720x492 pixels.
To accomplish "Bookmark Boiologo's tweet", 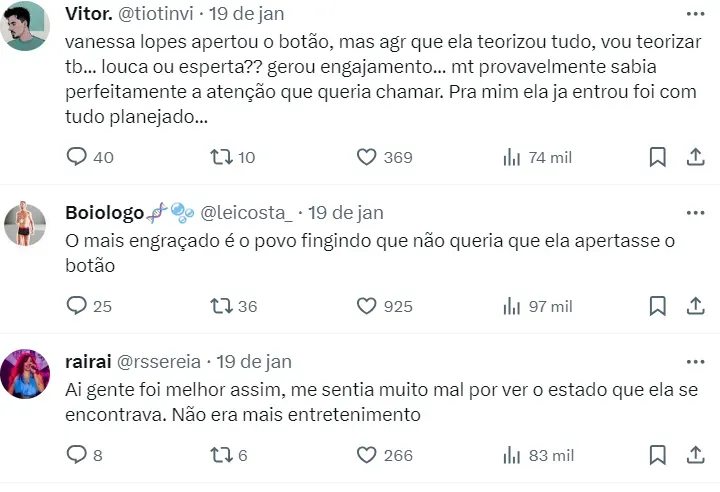I will 657,306.
